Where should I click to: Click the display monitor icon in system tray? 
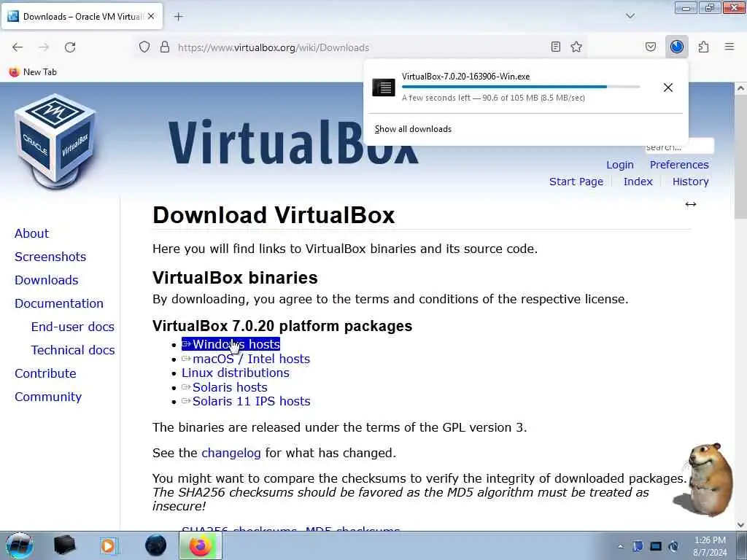click(x=656, y=547)
